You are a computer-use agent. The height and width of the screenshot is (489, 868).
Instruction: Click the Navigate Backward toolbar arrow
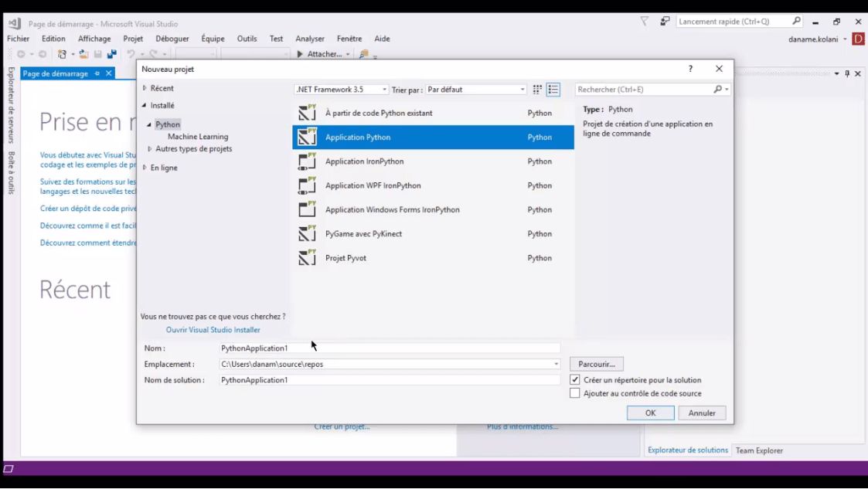pos(21,54)
